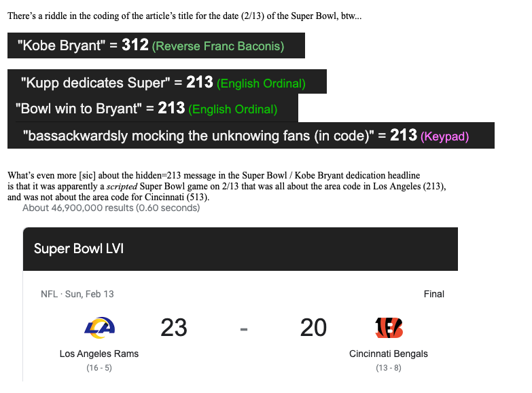Click the Bengals (13 - 8) record
The width and height of the screenshot is (532, 393).
[x=389, y=368]
